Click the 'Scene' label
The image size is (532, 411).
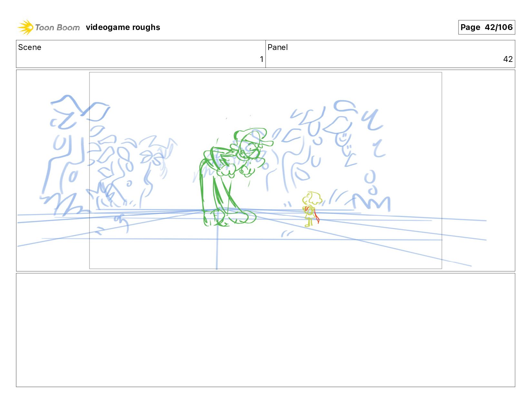[30, 47]
